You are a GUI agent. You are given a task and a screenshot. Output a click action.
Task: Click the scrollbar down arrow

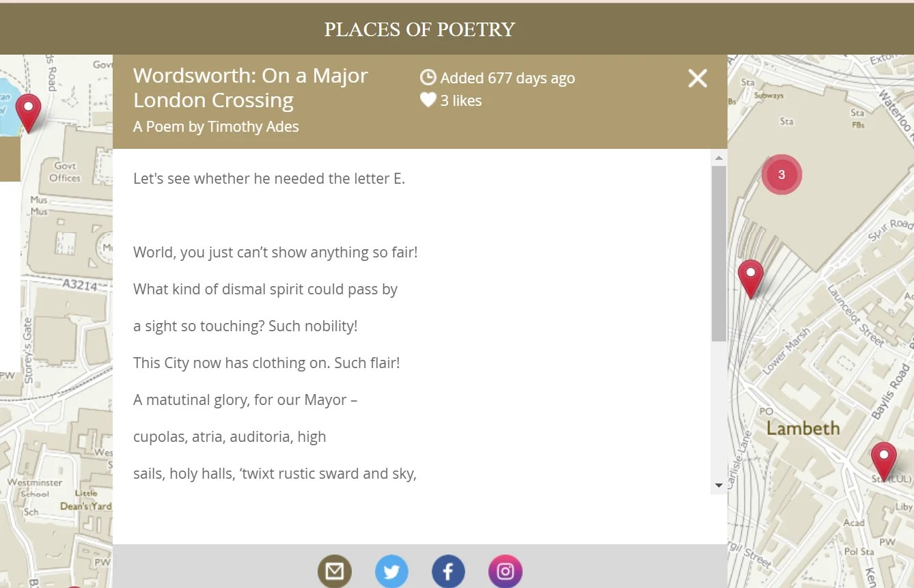(719, 486)
